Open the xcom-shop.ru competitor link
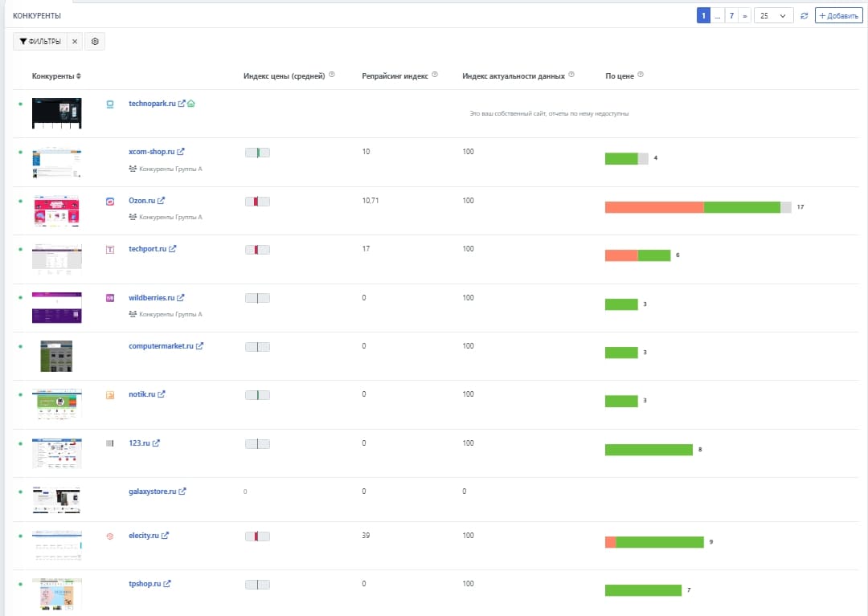This screenshot has height=616, width=868. click(x=151, y=152)
